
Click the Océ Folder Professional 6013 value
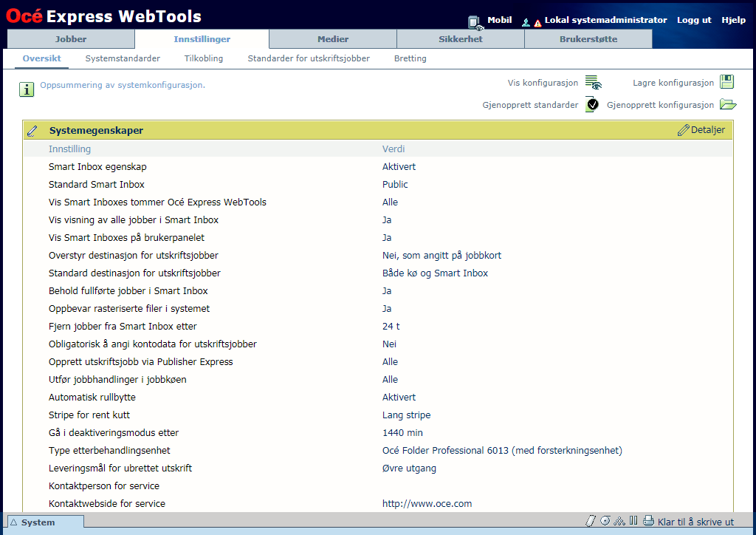click(x=502, y=451)
